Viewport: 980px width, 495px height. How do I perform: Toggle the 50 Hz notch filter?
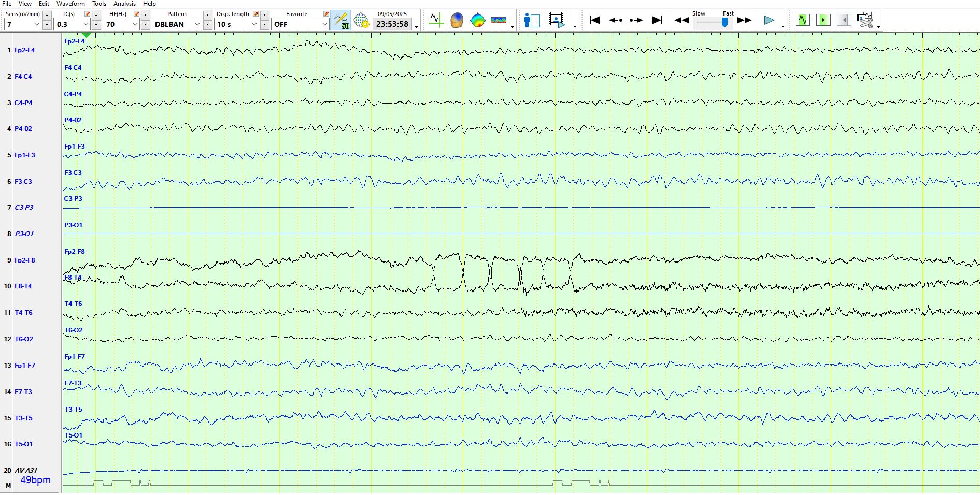tap(341, 20)
